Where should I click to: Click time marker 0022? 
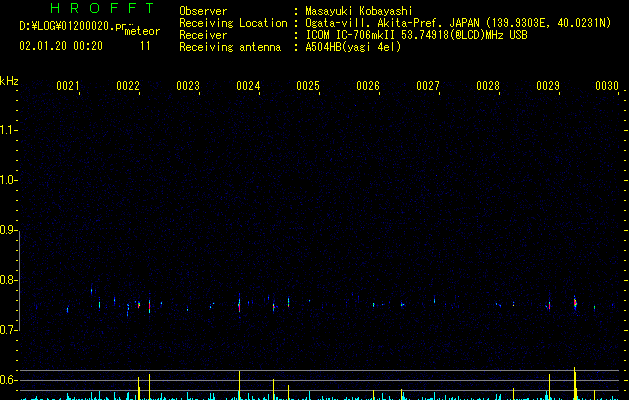pyautogui.click(x=128, y=86)
